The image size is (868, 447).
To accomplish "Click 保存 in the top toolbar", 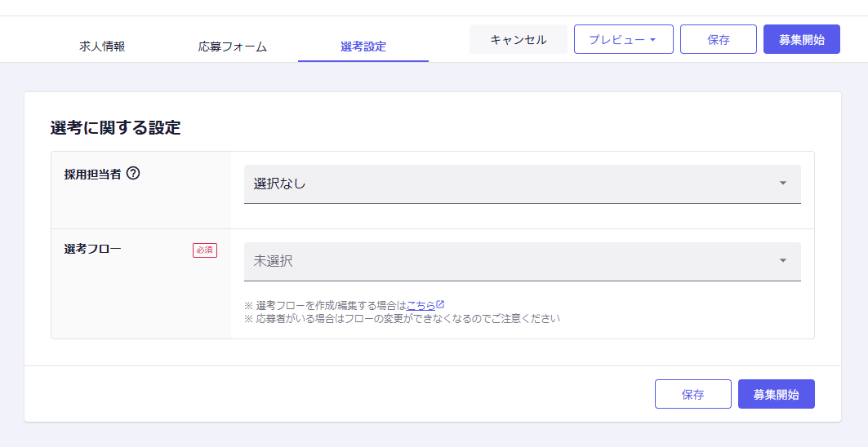I will click(718, 39).
